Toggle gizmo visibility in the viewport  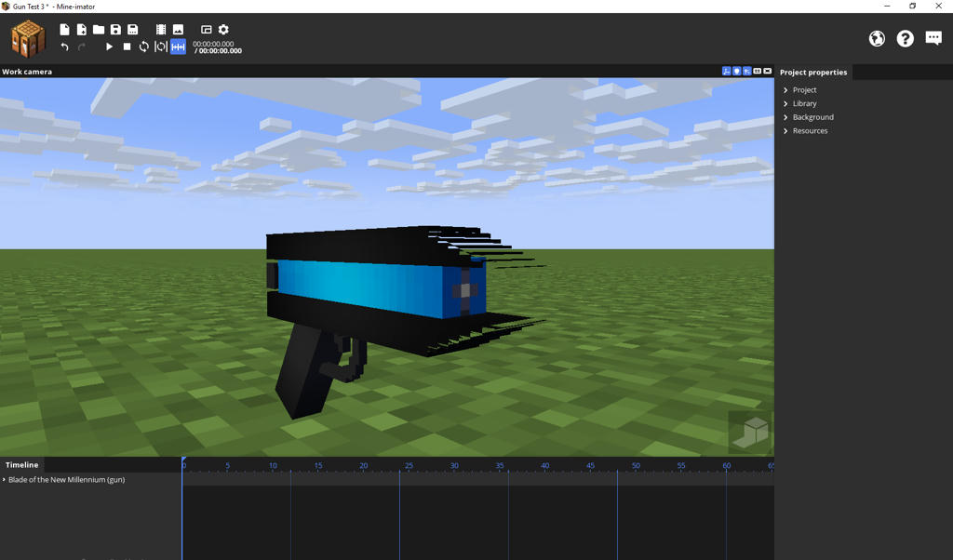(727, 71)
